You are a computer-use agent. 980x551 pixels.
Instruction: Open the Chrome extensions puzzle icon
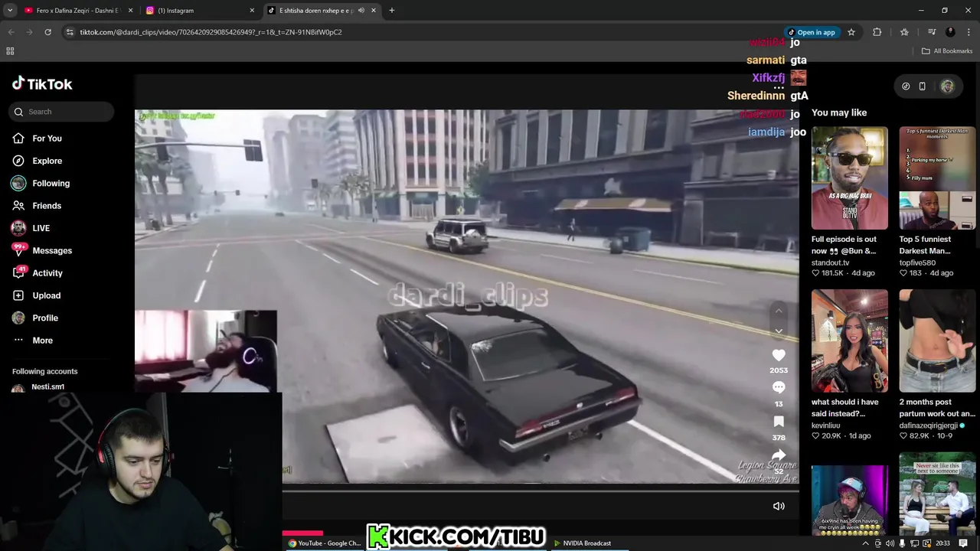click(877, 32)
